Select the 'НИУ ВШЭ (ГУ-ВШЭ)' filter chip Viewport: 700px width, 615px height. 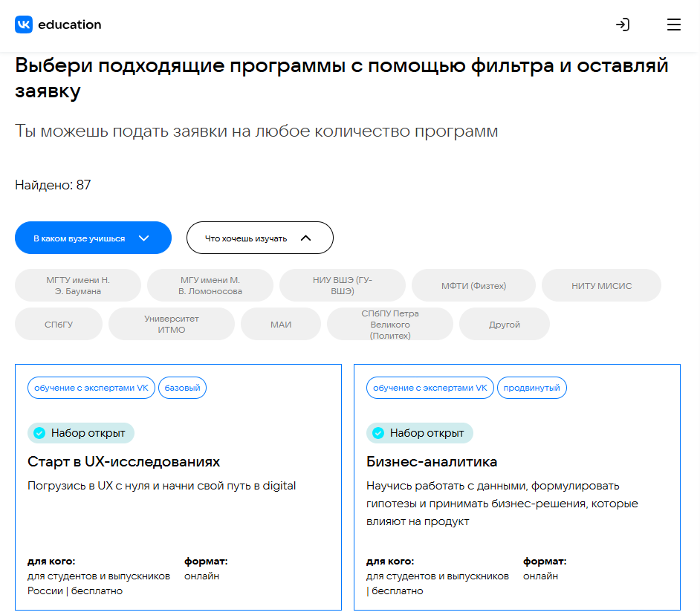(343, 285)
